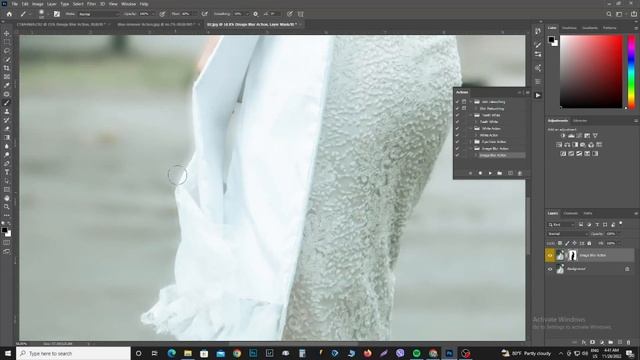
Task: Toggle checkmark for White Action set
Action: point(457,129)
